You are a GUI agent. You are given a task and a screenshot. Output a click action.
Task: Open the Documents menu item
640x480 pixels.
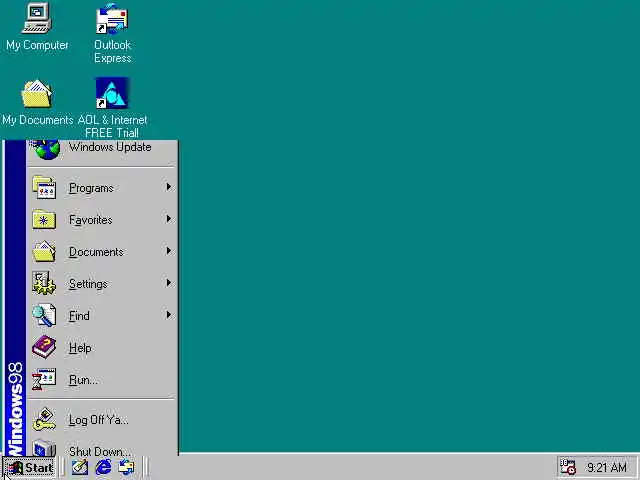[102, 251]
